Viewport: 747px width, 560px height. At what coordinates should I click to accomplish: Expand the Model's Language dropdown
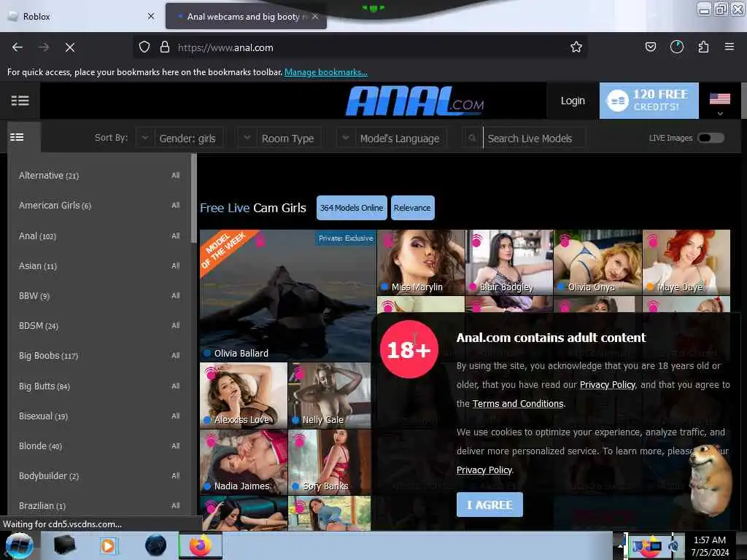tap(392, 138)
